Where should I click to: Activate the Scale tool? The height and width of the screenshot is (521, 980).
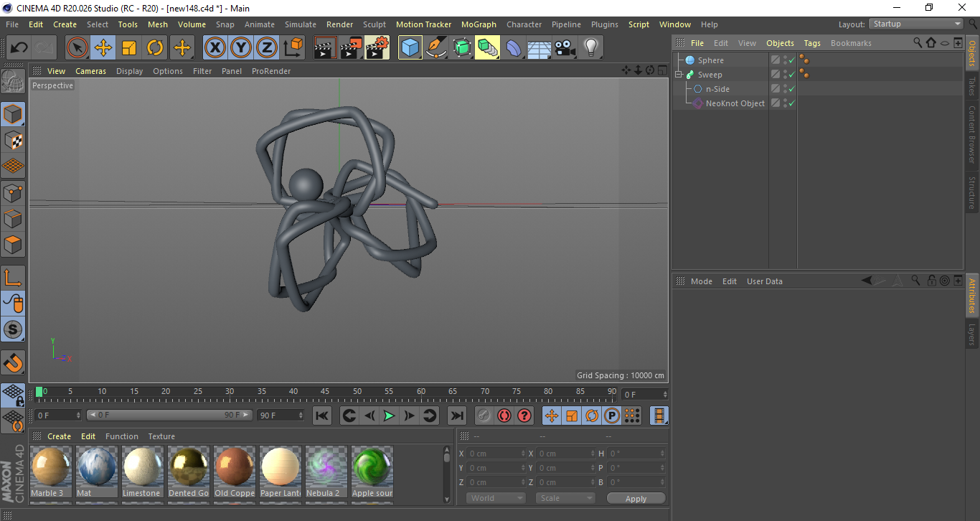click(129, 48)
